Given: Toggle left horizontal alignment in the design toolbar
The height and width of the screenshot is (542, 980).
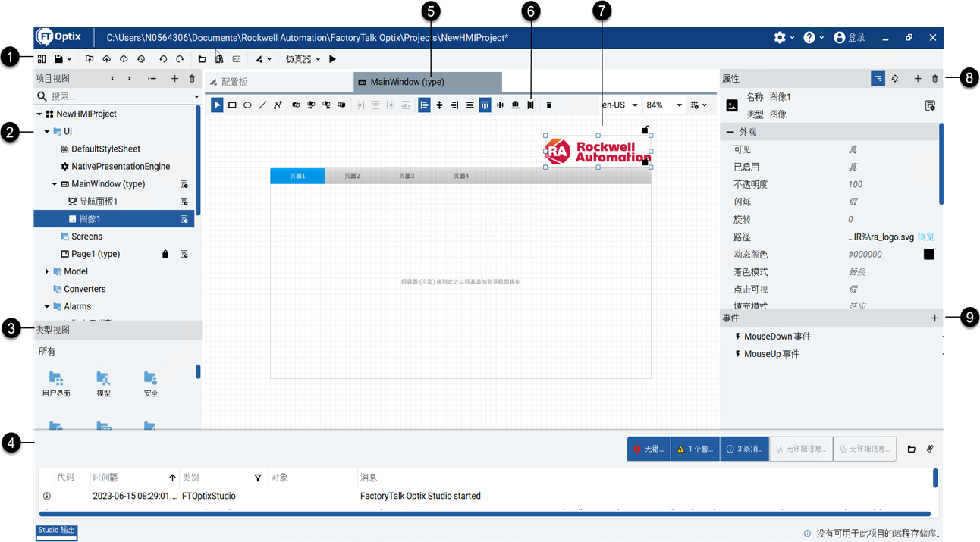Looking at the screenshot, I should (424, 105).
